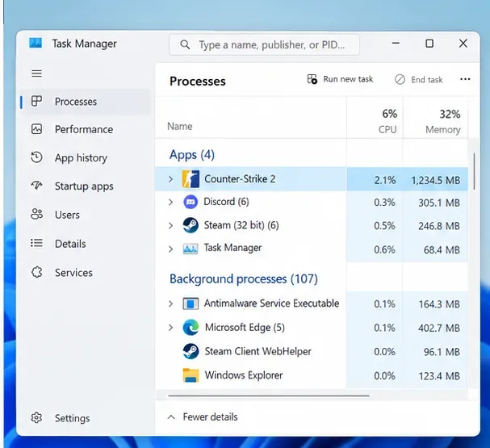Click the 305.1 MB memory value
The image size is (490, 448).
point(439,203)
